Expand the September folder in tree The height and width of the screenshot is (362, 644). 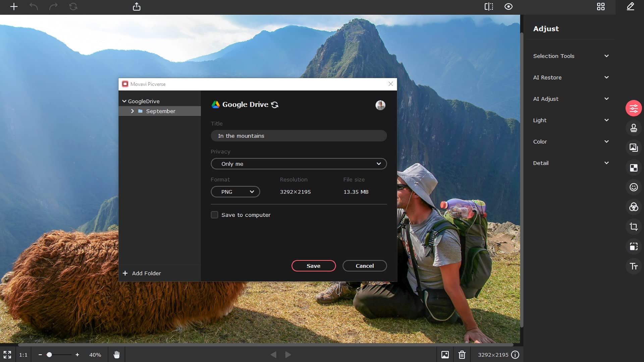tap(132, 111)
